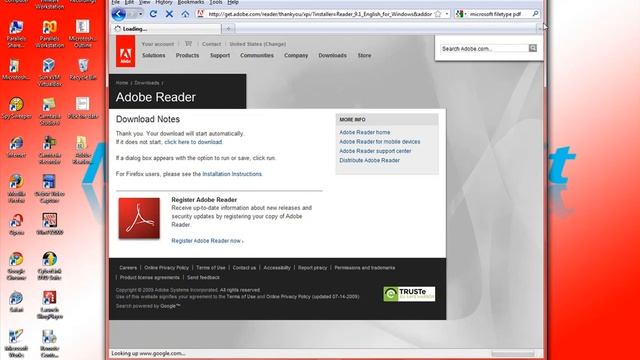Open the Communities navigation item
The width and height of the screenshot is (640, 360).
click(x=257, y=55)
